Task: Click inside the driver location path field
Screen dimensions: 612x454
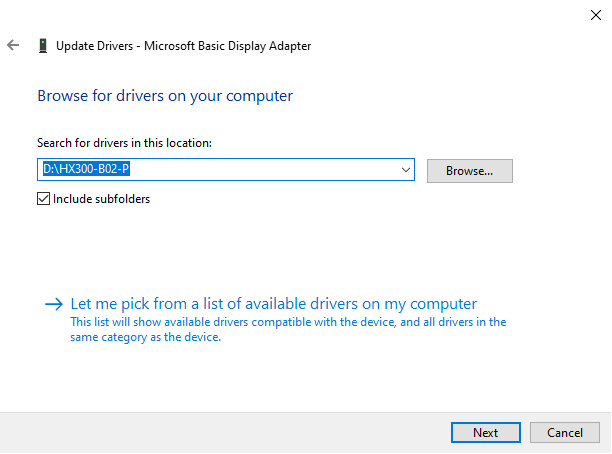Action: pos(280,171)
